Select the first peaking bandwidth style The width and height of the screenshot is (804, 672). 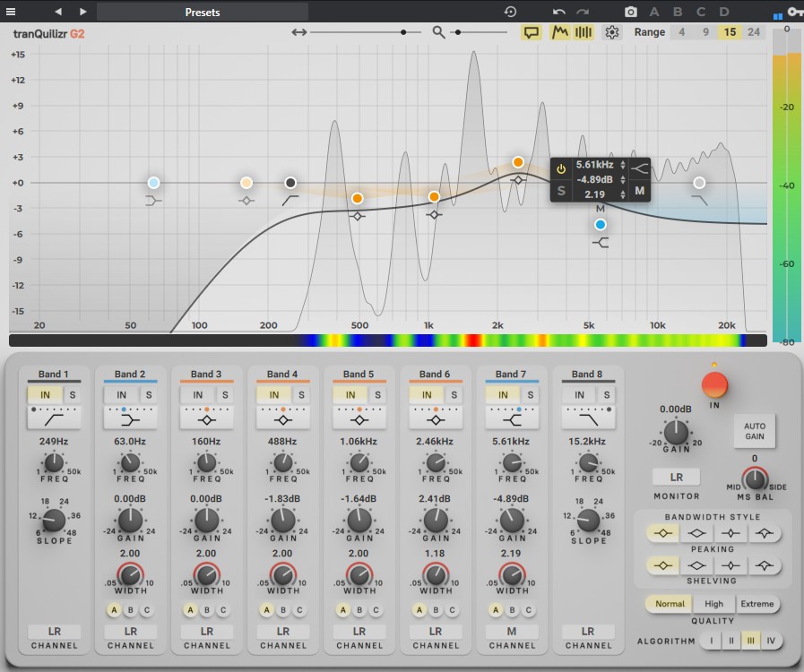point(663,534)
